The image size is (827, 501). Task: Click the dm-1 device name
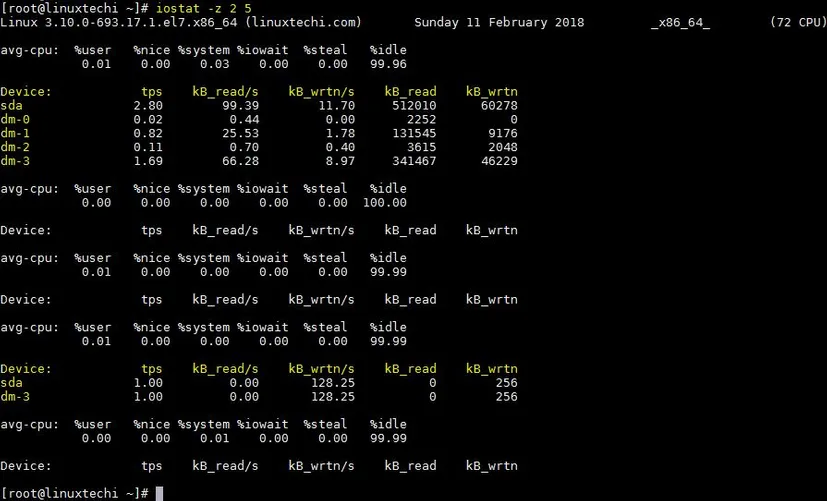click(x=16, y=133)
